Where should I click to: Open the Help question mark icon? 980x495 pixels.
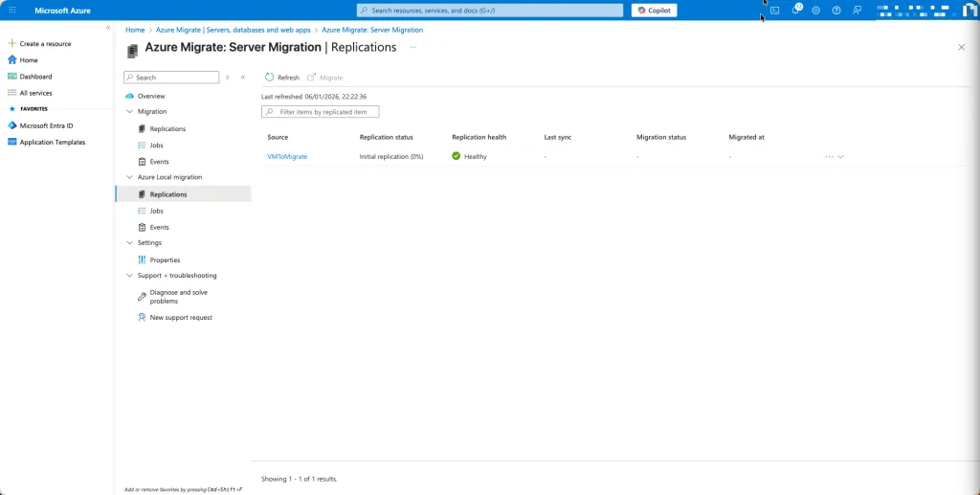[836, 10]
